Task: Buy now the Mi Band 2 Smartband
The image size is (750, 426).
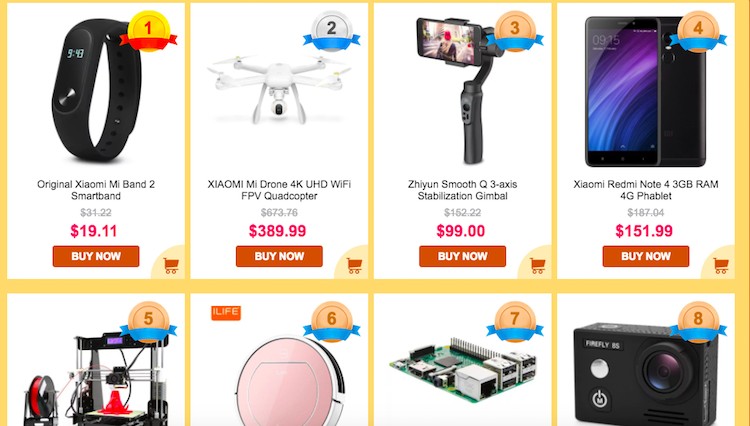Action: click(96, 256)
